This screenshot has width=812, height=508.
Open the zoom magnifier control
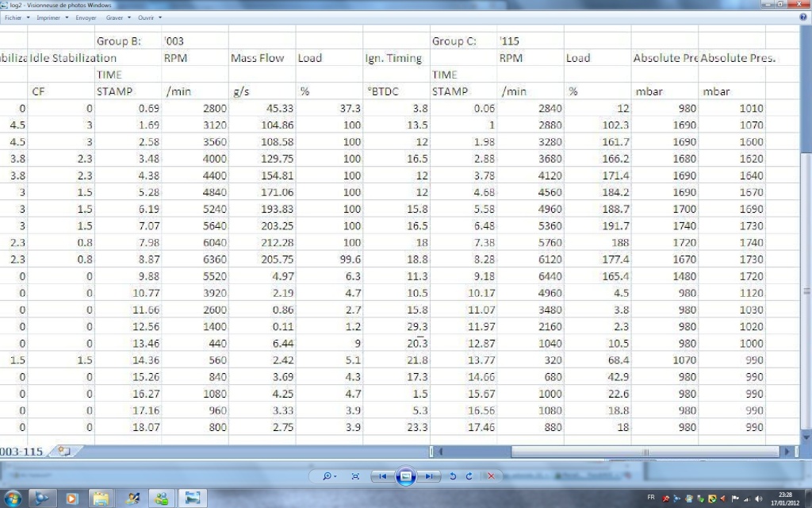coord(327,476)
